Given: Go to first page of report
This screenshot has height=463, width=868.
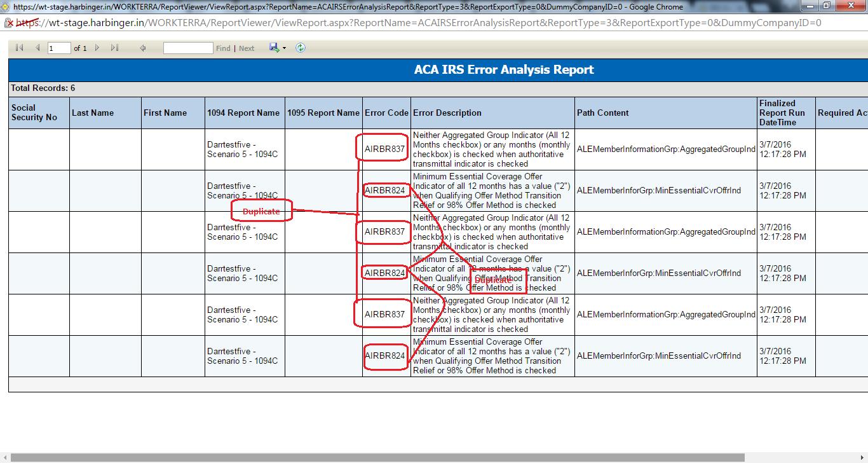Looking at the screenshot, I should pyautogui.click(x=19, y=48).
